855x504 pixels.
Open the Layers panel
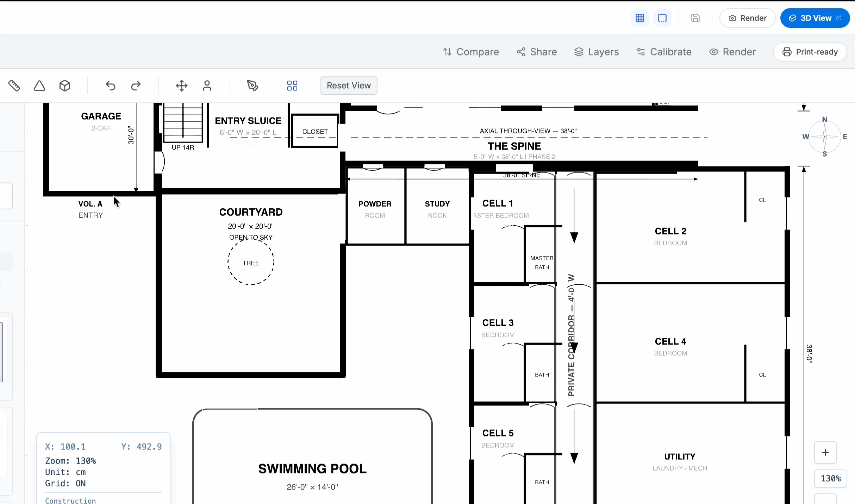(597, 52)
